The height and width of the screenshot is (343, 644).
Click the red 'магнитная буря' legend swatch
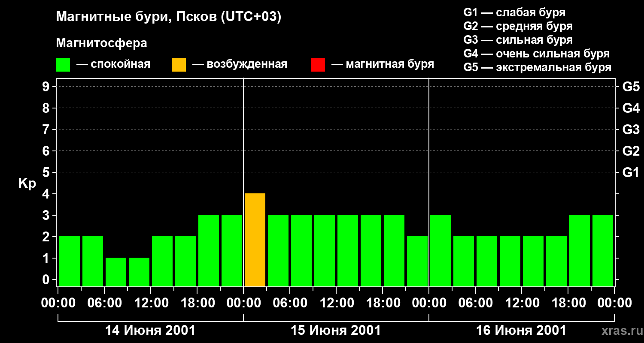coord(318,65)
